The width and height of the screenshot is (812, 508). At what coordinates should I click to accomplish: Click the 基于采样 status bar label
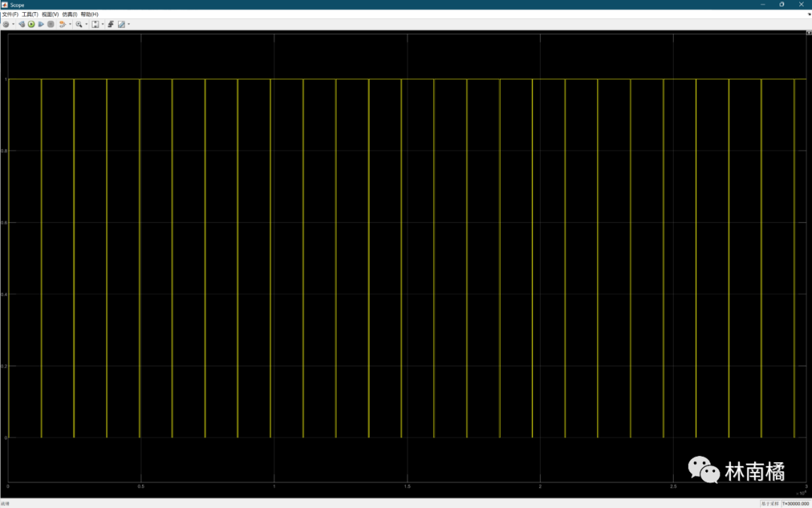[x=770, y=503]
